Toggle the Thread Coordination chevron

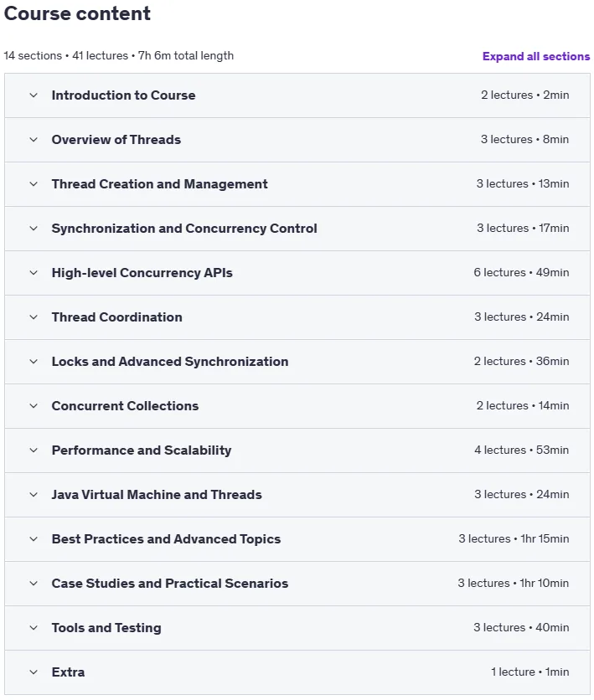[34, 317]
